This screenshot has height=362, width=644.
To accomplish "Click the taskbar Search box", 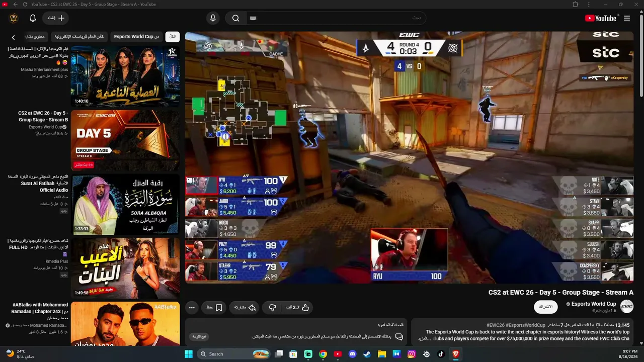I will pos(234,354).
